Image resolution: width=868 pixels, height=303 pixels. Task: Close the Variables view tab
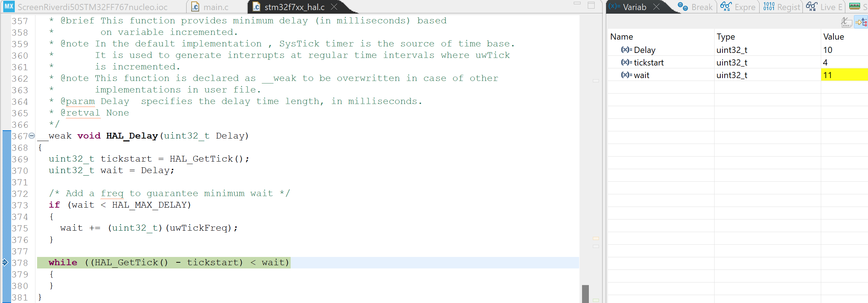point(657,7)
